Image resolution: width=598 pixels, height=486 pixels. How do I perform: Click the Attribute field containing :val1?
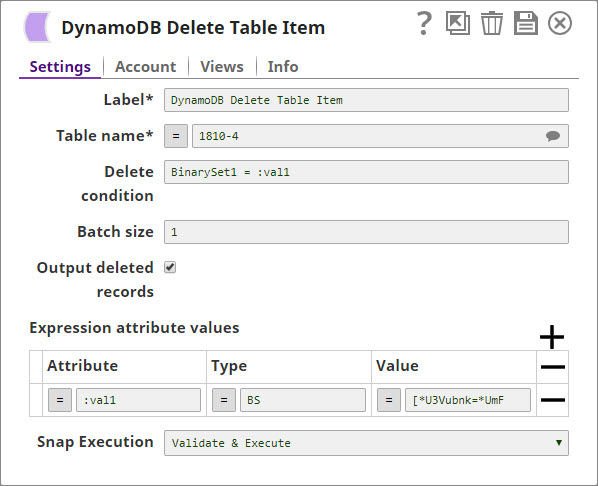point(138,400)
